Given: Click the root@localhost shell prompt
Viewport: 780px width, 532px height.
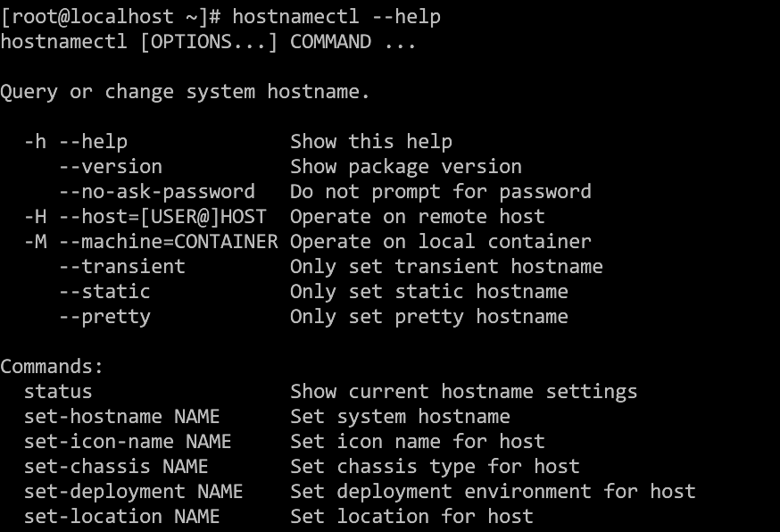Looking at the screenshot, I should (x=111, y=17).
